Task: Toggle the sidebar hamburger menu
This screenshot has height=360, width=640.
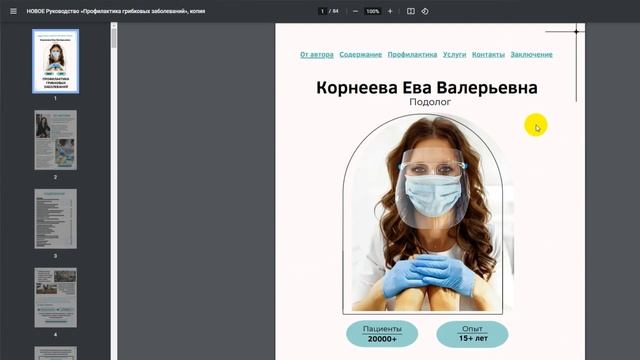Action: pos(13,11)
